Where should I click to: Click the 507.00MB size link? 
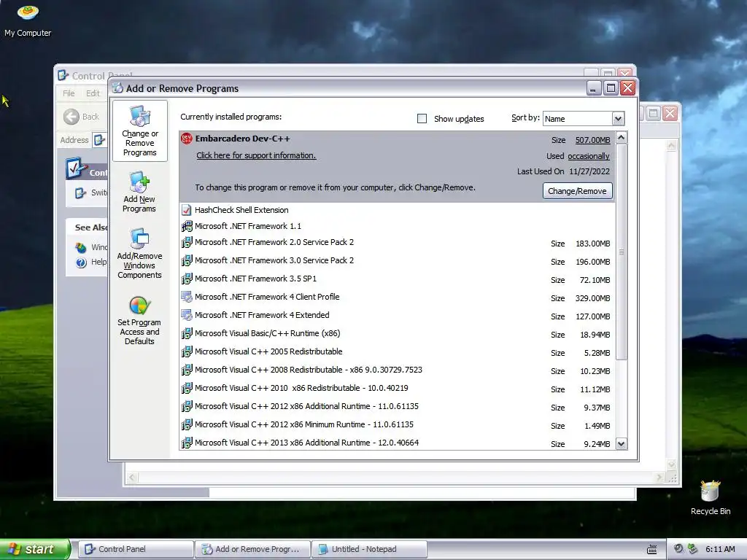(592, 140)
